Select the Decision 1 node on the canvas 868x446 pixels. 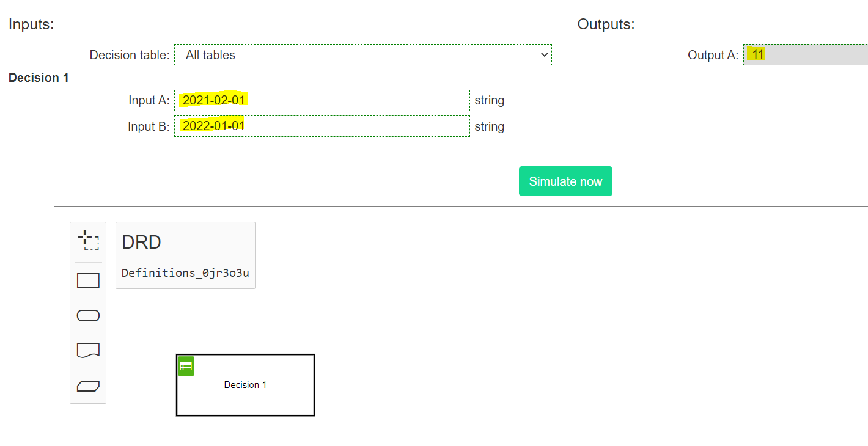coord(245,385)
